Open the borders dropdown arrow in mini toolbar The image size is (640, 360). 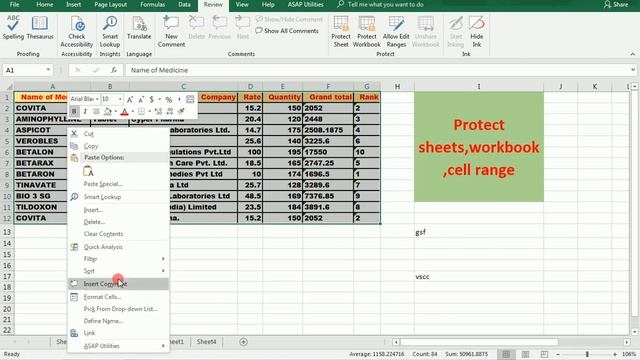click(149, 111)
